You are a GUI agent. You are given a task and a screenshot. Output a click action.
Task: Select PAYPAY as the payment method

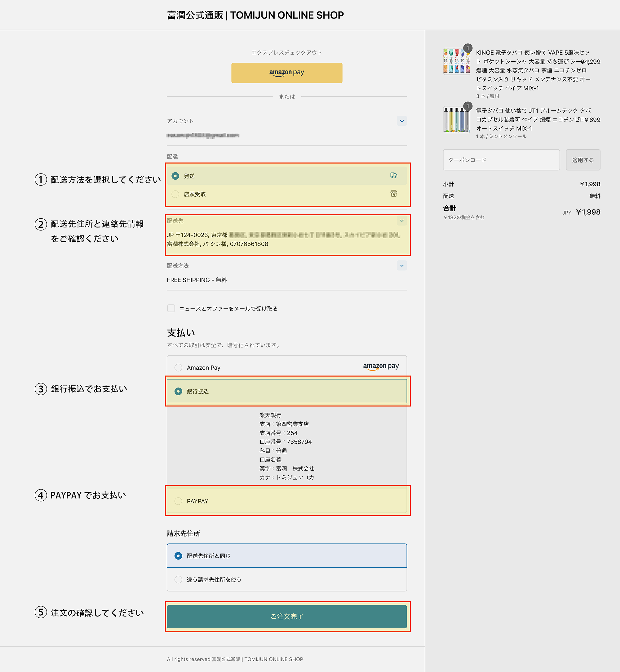coord(178,501)
